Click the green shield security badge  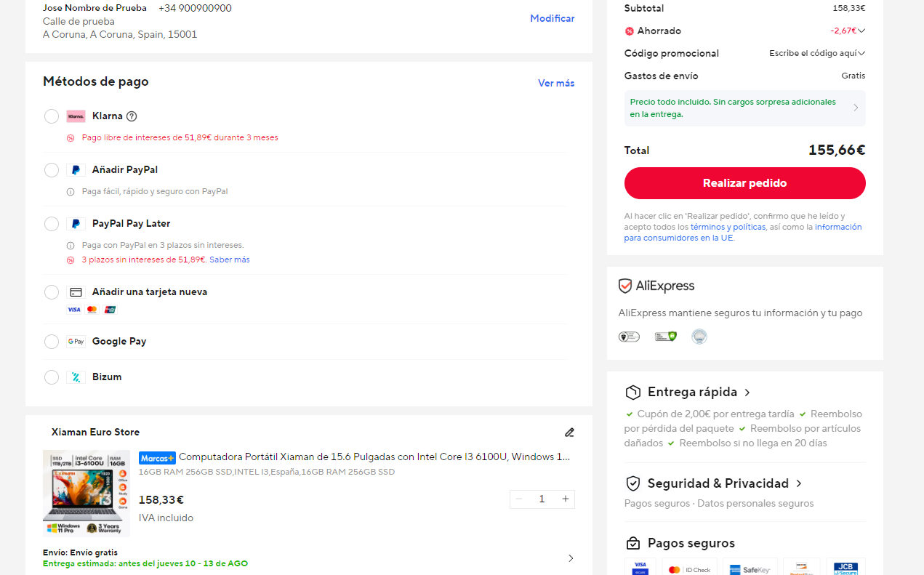click(x=665, y=337)
